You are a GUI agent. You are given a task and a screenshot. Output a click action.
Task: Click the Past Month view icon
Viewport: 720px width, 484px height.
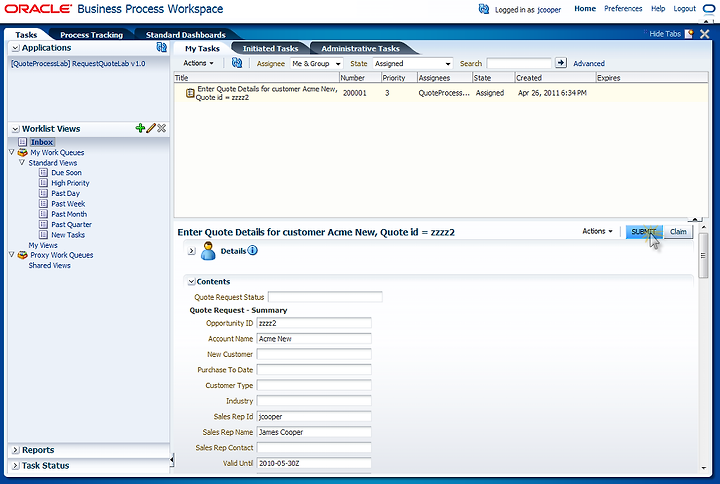coord(43,214)
